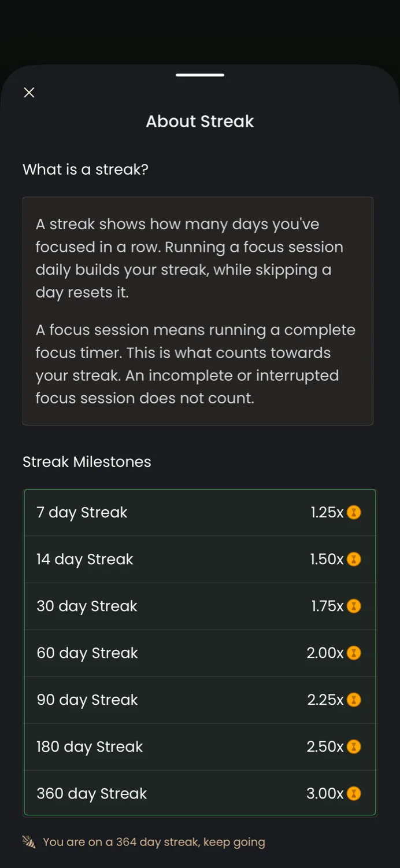Image resolution: width=400 pixels, height=868 pixels.
Task: Click the streak hand icon near the footer message
Action: [29, 842]
